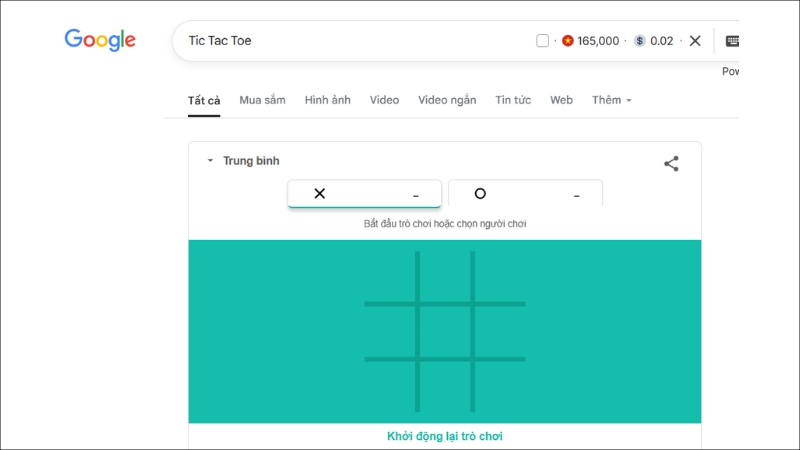Go to the Tin tức tab
The height and width of the screenshot is (450, 800).
tap(513, 100)
